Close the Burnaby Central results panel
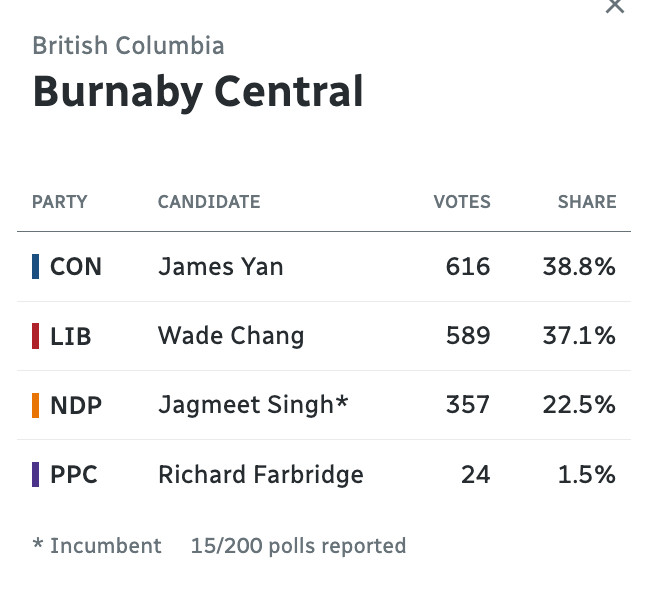Viewport: 656px width, 590px height. (x=615, y=6)
